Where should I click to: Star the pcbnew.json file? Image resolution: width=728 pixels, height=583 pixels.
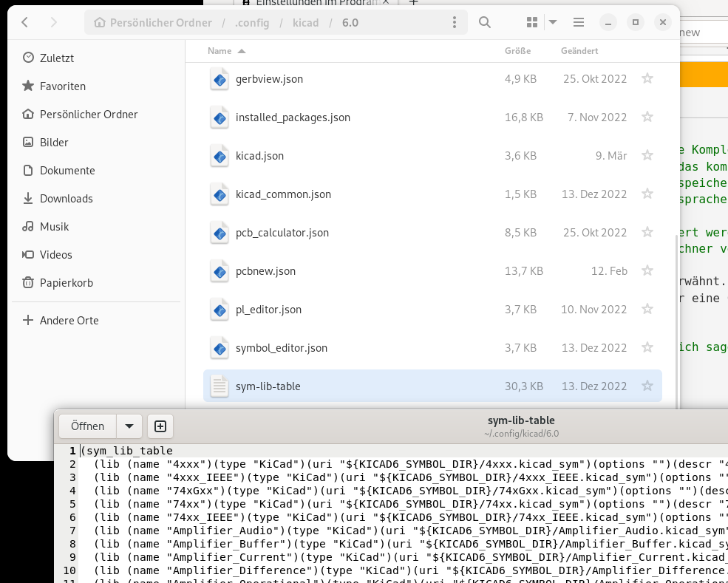pyautogui.click(x=647, y=270)
